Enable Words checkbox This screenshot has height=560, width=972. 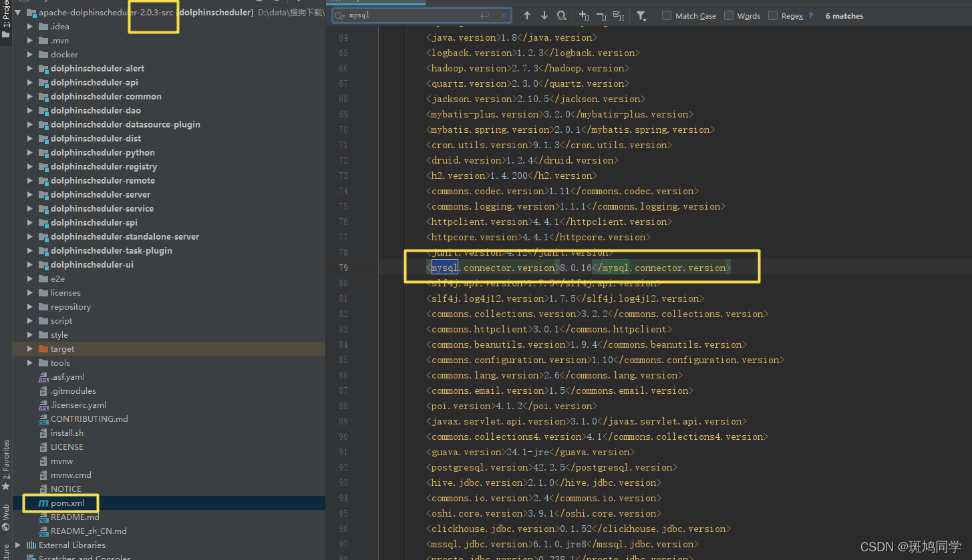(729, 15)
